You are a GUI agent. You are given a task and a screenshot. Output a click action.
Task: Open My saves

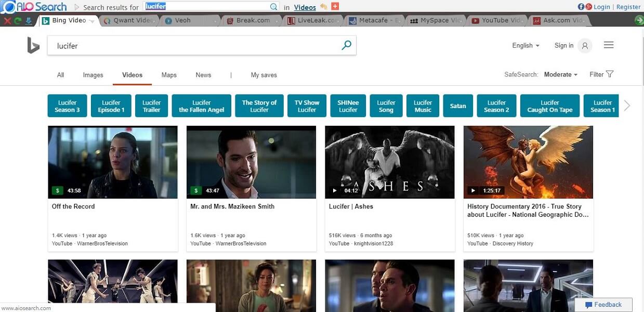coord(264,75)
